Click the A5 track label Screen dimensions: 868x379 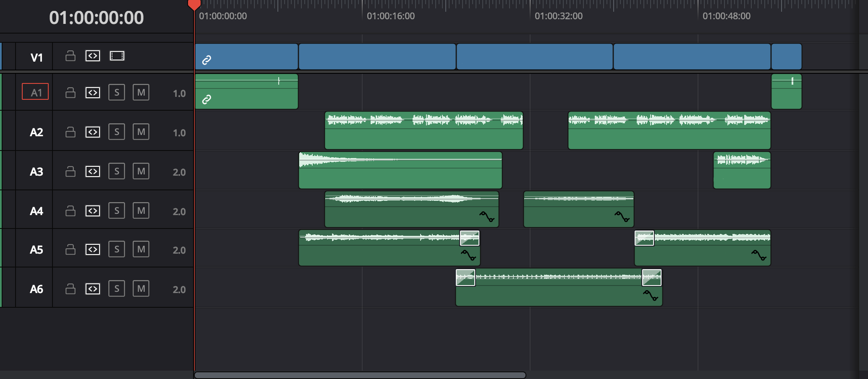coord(37,249)
